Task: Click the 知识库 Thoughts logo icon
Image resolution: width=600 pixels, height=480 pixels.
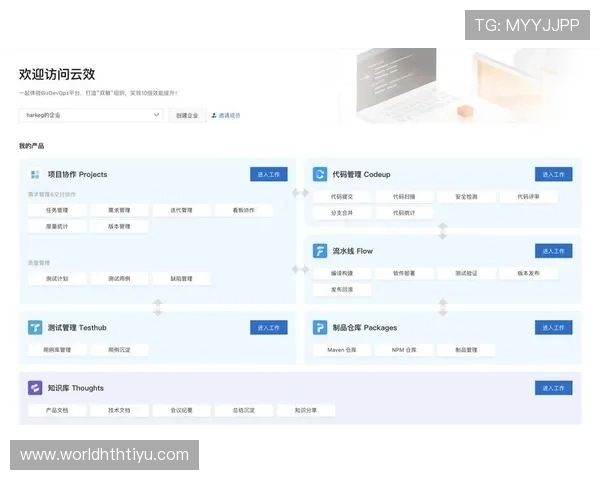Action: (x=35, y=388)
